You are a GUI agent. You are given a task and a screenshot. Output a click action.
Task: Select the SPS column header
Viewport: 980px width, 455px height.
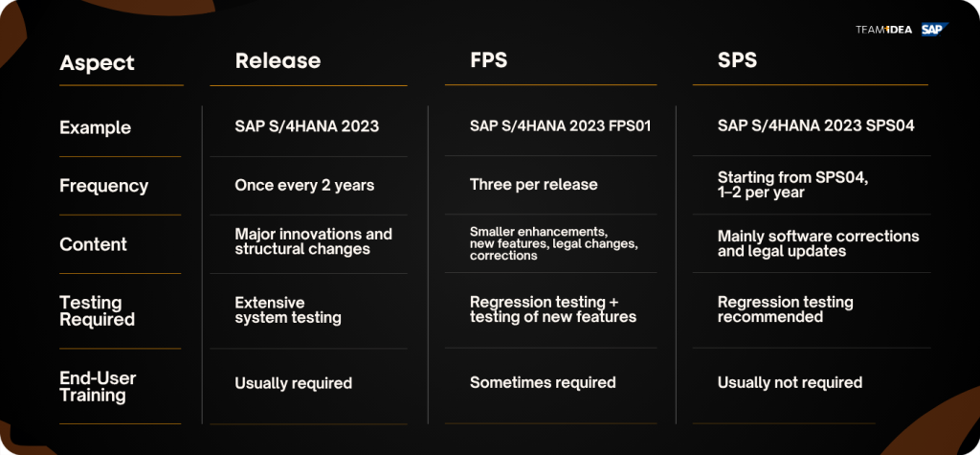(738, 60)
